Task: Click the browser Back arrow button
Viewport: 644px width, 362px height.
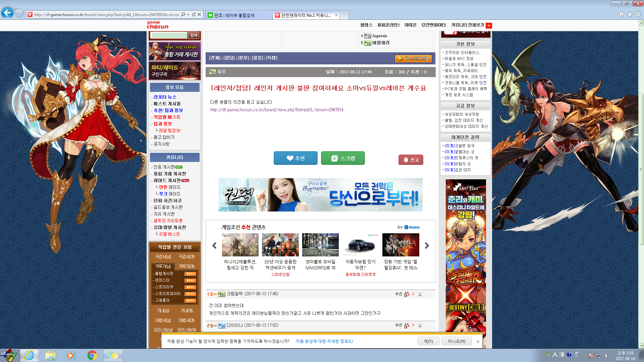Action: coord(7,13)
